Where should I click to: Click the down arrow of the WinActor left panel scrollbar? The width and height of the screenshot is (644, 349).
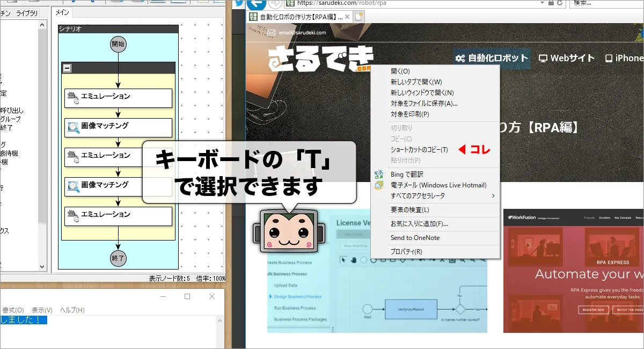pyautogui.click(x=42, y=266)
